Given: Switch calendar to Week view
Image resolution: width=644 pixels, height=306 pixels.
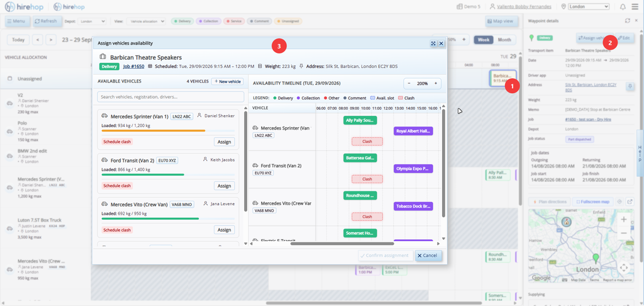Looking at the screenshot, I should (483, 40).
